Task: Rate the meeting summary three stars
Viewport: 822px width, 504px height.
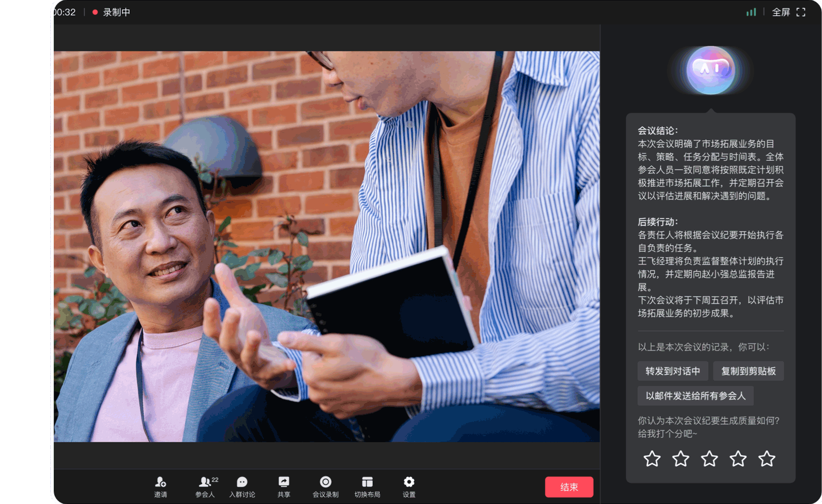Action: [709, 459]
